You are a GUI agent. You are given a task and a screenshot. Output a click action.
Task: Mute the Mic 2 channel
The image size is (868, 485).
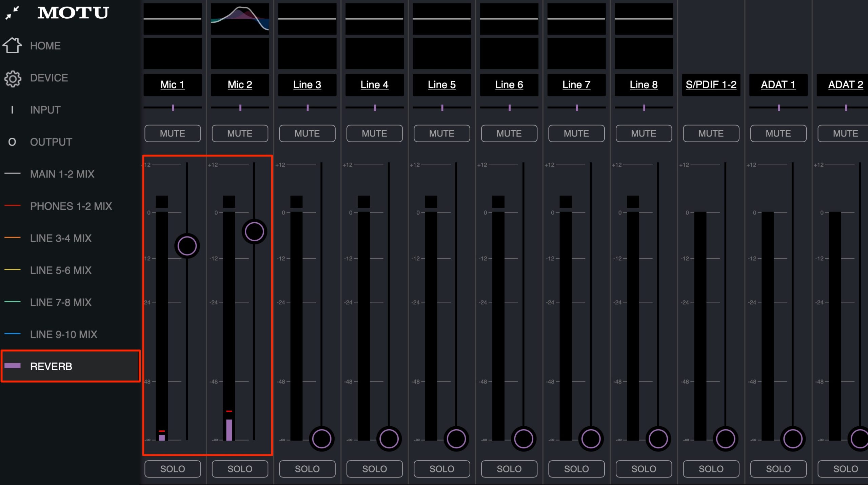pyautogui.click(x=240, y=133)
